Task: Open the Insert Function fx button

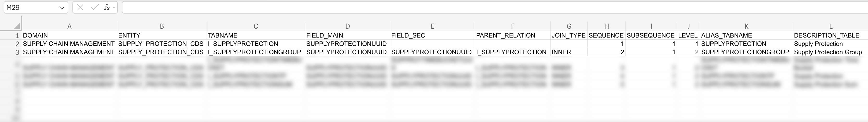Action: pos(107,7)
